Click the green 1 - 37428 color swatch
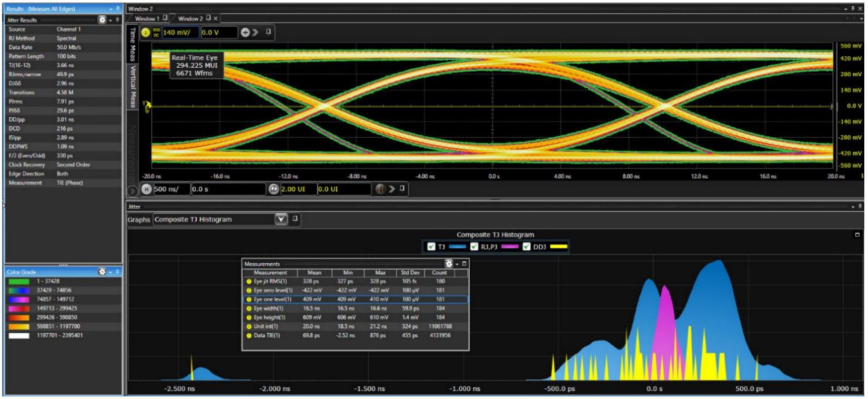Image resolution: width=868 pixels, height=399 pixels. coord(19,281)
